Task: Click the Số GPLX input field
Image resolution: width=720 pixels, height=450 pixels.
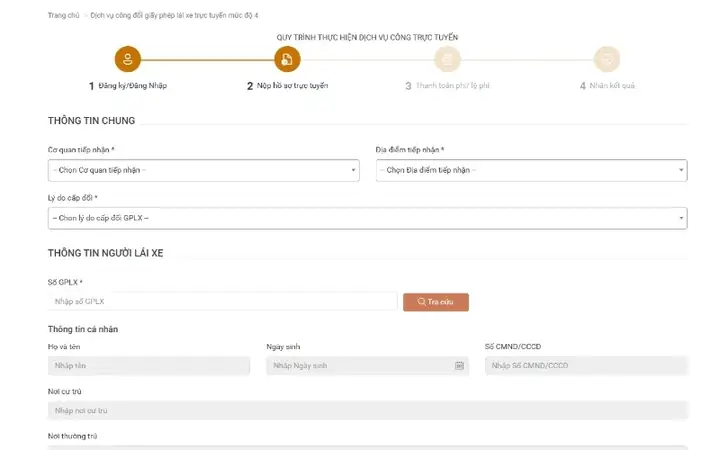Action: [223, 301]
